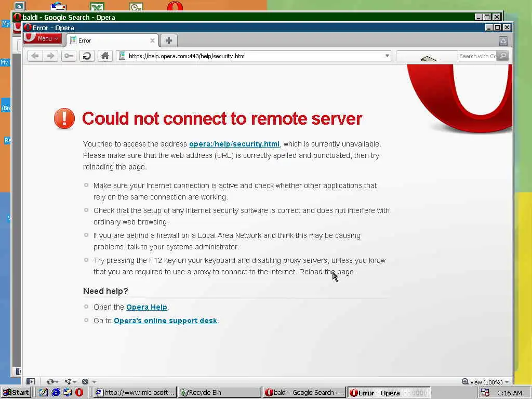Image resolution: width=532 pixels, height=399 pixels.
Task: Expand the View (100%) zoom dropdown
Action: point(507,382)
